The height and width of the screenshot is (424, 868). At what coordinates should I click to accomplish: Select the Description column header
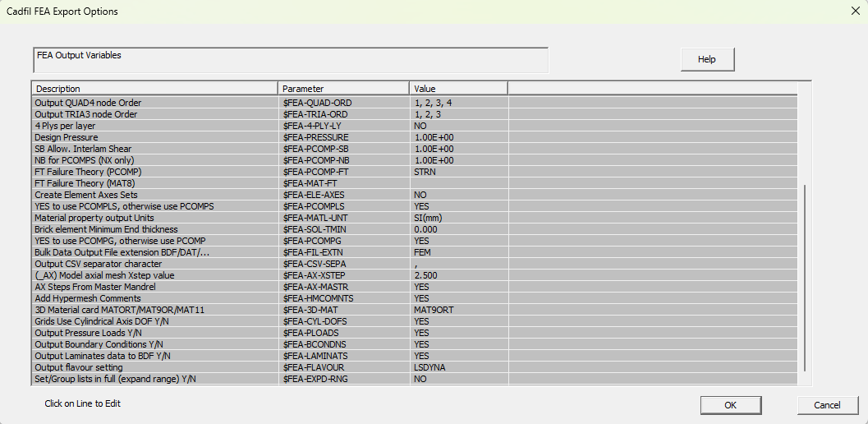click(155, 89)
